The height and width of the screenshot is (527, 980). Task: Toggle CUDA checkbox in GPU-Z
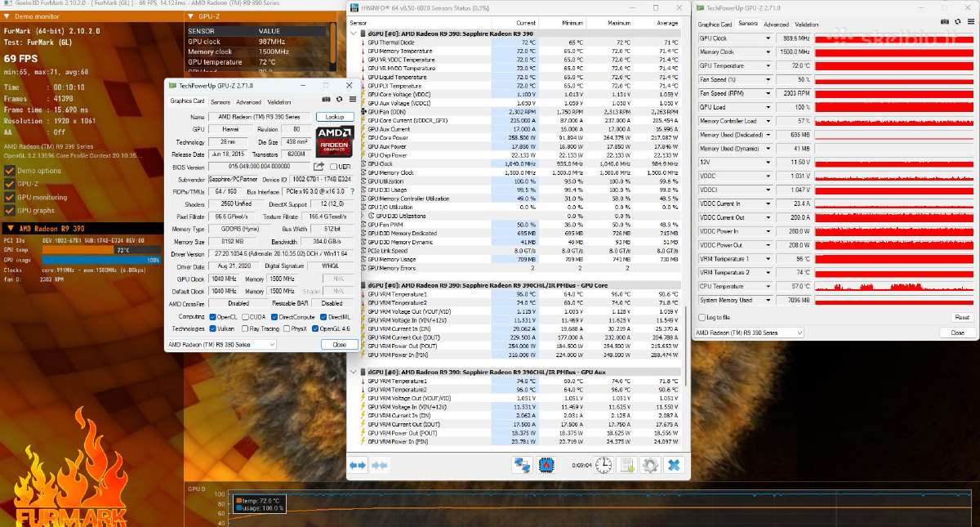click(x=245, y=316)
